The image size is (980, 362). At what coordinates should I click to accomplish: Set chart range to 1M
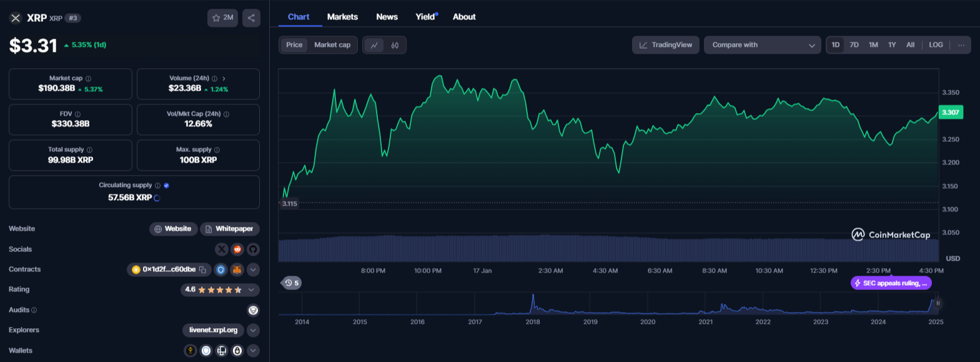(x=873, y=45)
